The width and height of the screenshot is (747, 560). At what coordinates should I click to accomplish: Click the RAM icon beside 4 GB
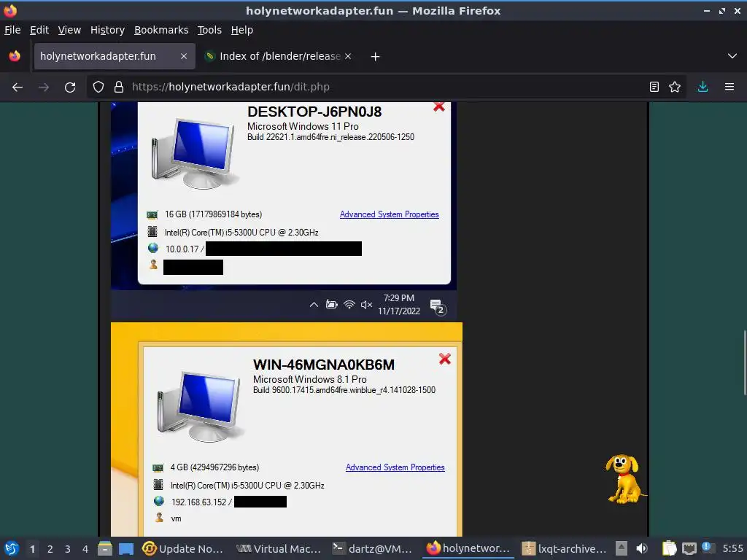click(158, 467)
